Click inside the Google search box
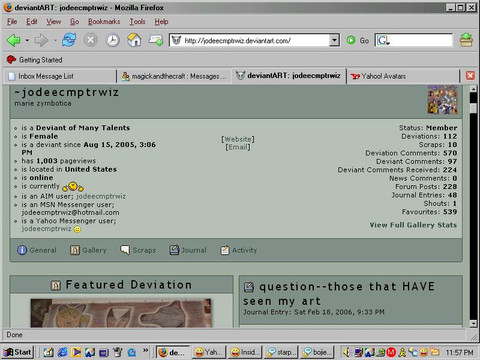The width and height of the screenshot is (480, 360). click(414, 41)
